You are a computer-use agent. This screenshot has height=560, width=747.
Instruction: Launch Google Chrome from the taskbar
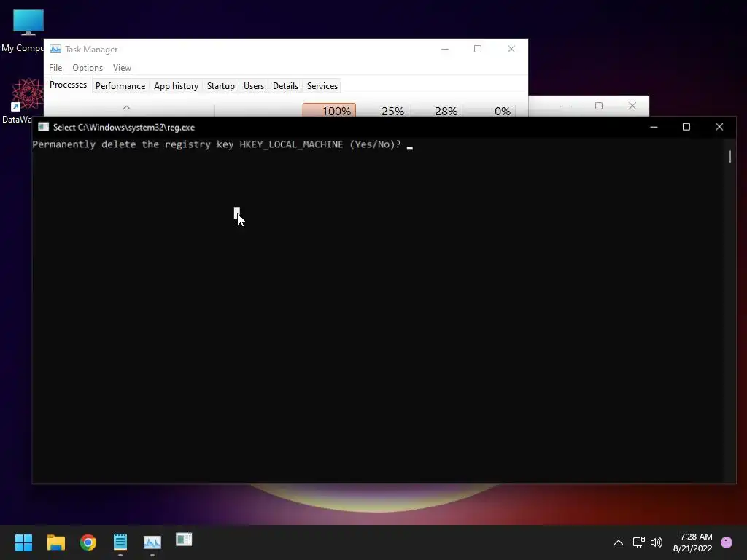pyautogui.click(x=88, y=542)
